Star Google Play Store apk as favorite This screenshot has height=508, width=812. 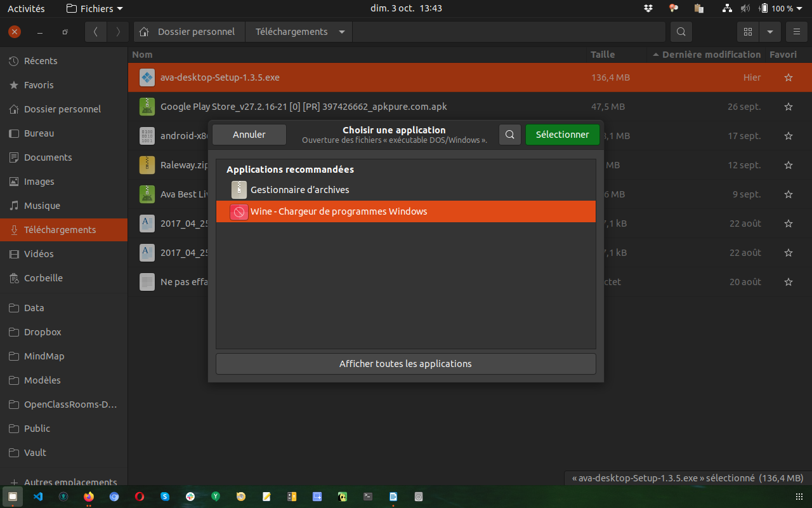tap(789, 107)
